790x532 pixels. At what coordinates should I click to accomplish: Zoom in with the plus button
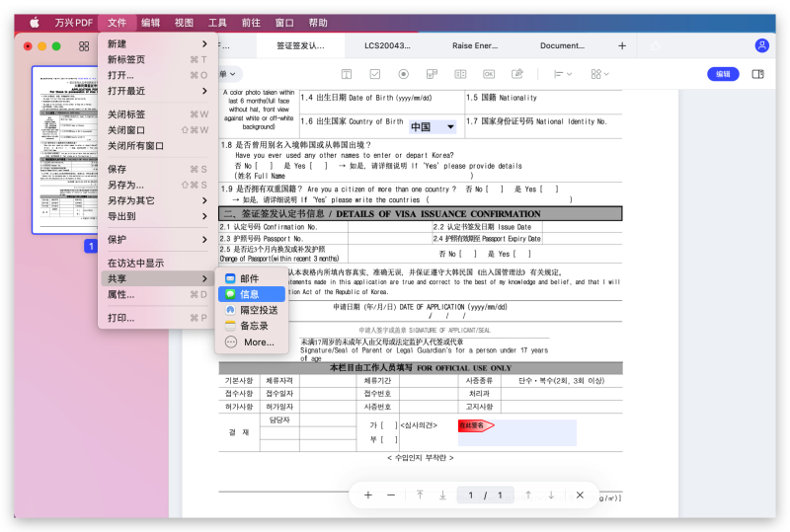(368, 495)
